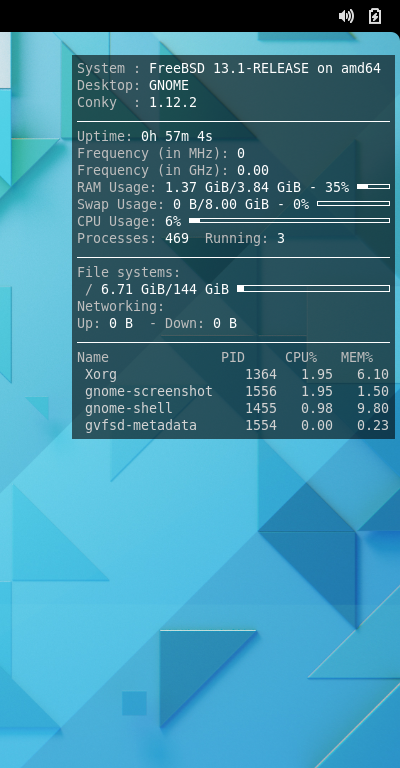Select the 'Networking:' heading
The width and height of the screenshot is (400, 768).
tap(120, 307)
